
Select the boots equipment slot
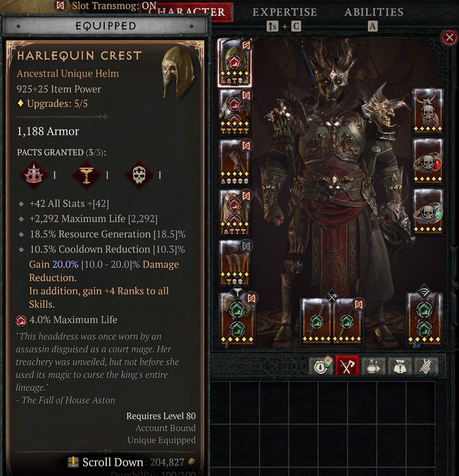pyautogui.click(x=234, y=263)
